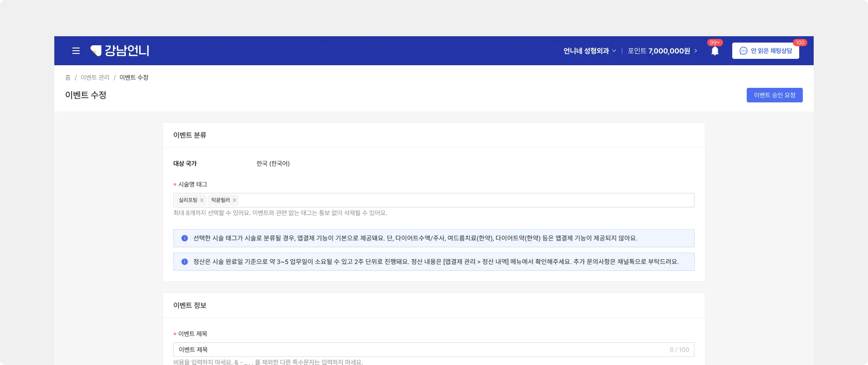Screen dimensions: 868x365
Task: Click the 대상 국가 label
Action: pyautogui.click(x=185, y=163)
